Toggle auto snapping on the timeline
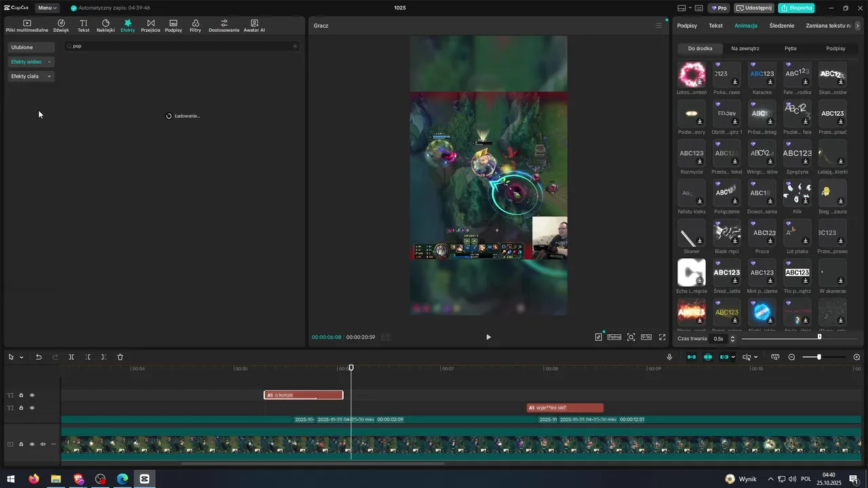The image size is (868, 488). [708, 357]
